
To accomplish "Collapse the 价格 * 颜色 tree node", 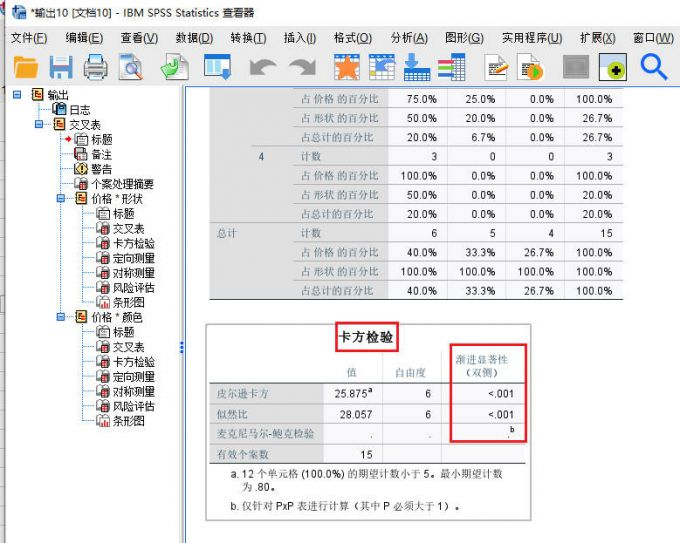I will [x=61, y=317].
